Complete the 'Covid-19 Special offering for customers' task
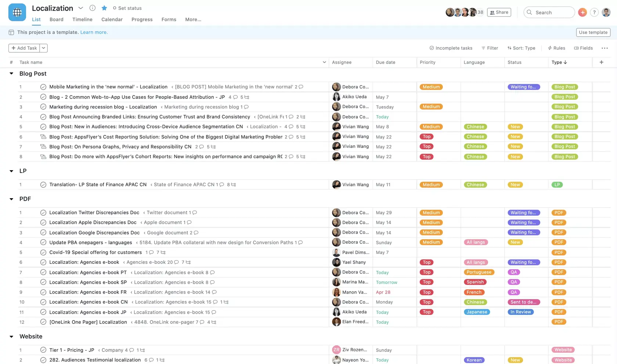The width and height of the screenshot is (617, 364). [43, 252]
